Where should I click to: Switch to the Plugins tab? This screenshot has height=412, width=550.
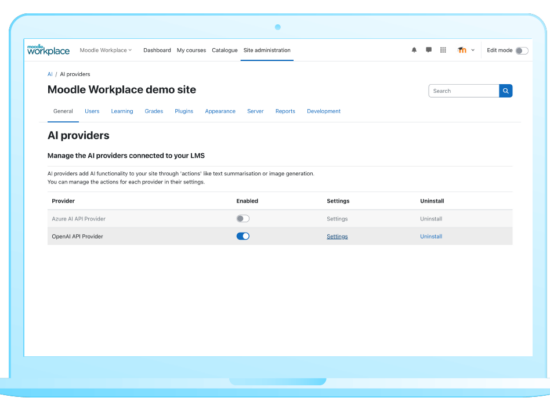tap(184, 111)
